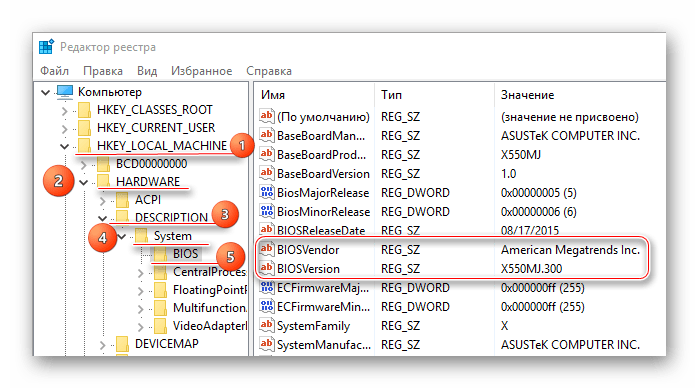Expand HKEY_CLASSES_ROOT branch arrow
Image resolution: width=698 pixels, height=388 pixels.
(x=65, y=111)
